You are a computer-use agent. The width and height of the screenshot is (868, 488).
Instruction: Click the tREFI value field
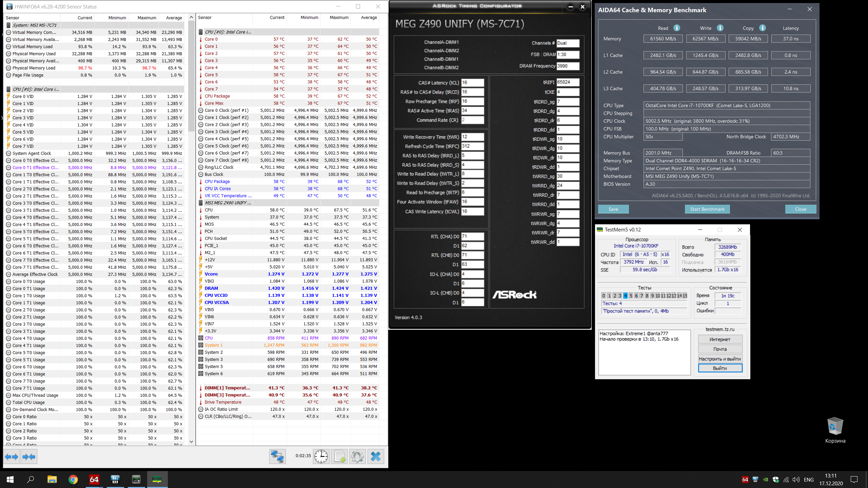(568, 82)
